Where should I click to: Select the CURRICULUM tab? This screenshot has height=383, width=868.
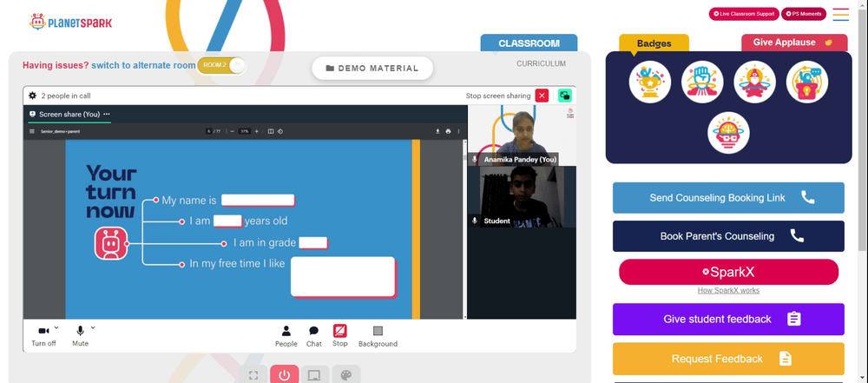pyautogui.click(x=541, y=63)
